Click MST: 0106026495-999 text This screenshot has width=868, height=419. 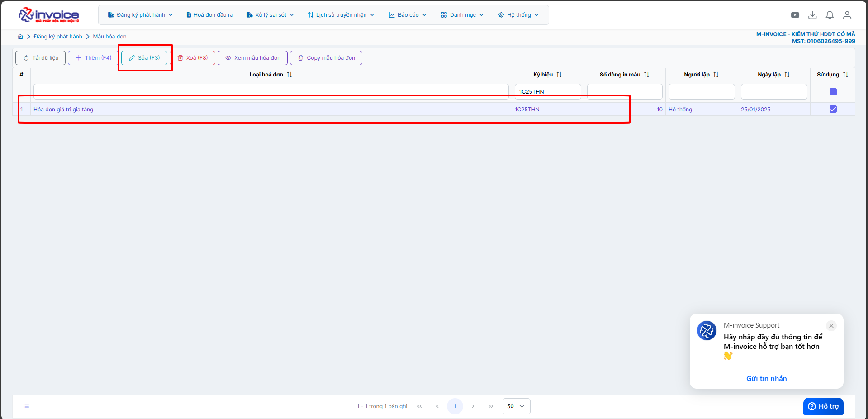[x=824, y=41]
